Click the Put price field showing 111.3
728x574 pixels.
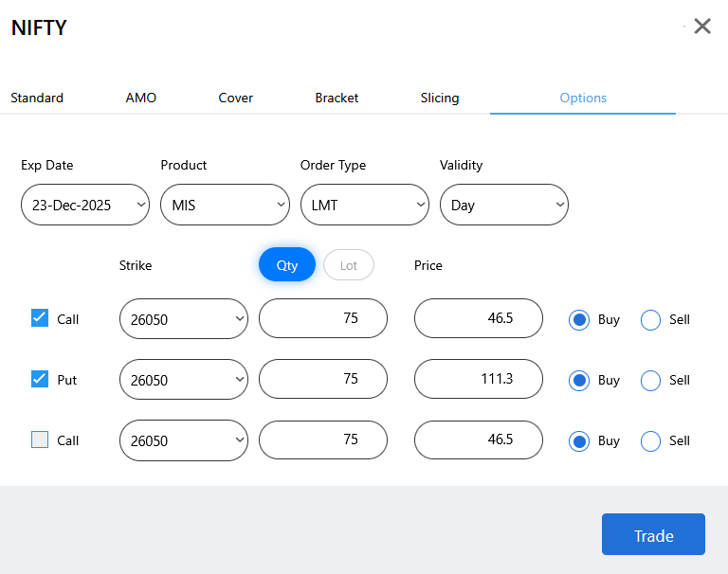point(478,379)
